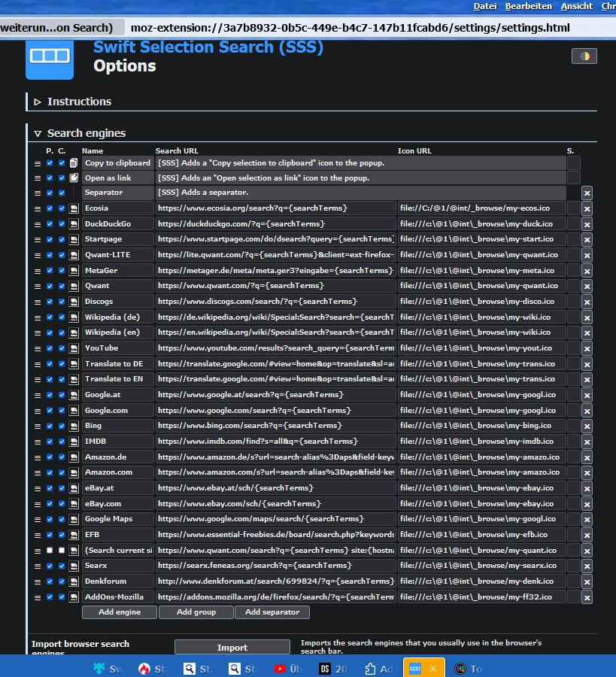Click the Search URL field for Startpage

click(275, 239)
